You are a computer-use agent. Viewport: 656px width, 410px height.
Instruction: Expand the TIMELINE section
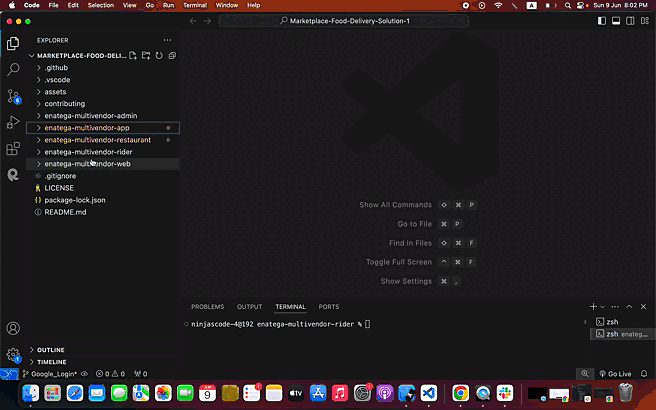(52, 361)
